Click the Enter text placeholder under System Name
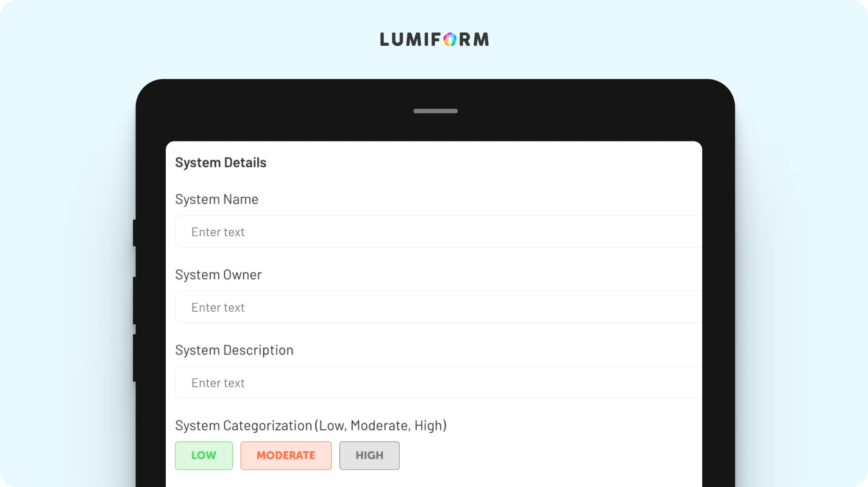Image resolution: width=868 pixels, height=487 pixels. [218, 232]
